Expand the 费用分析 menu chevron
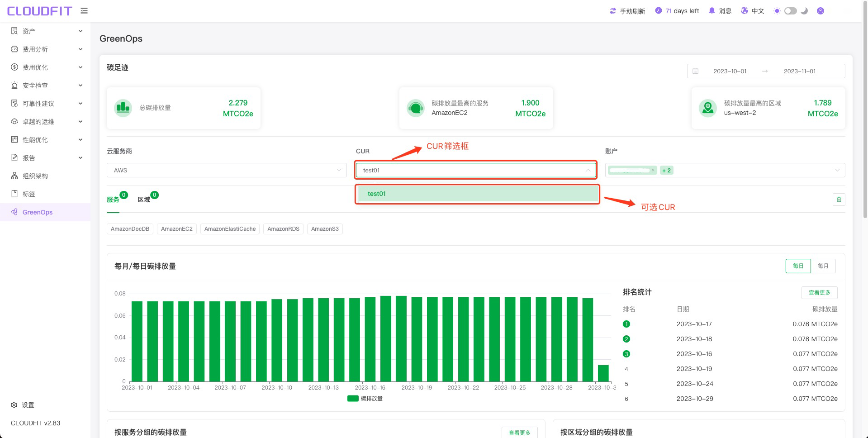Image resolution: width=868 pixels, height=438 pixels. pos(81,49)
